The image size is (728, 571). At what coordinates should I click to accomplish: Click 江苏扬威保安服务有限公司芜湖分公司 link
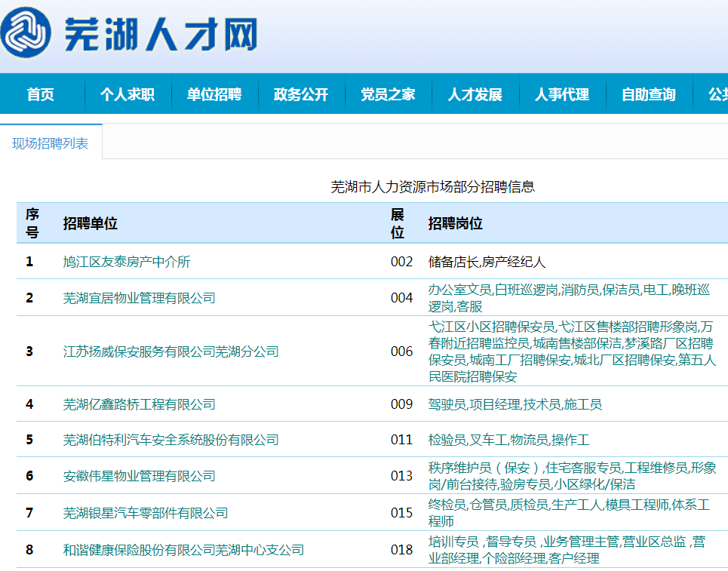(x=171, y=352)
